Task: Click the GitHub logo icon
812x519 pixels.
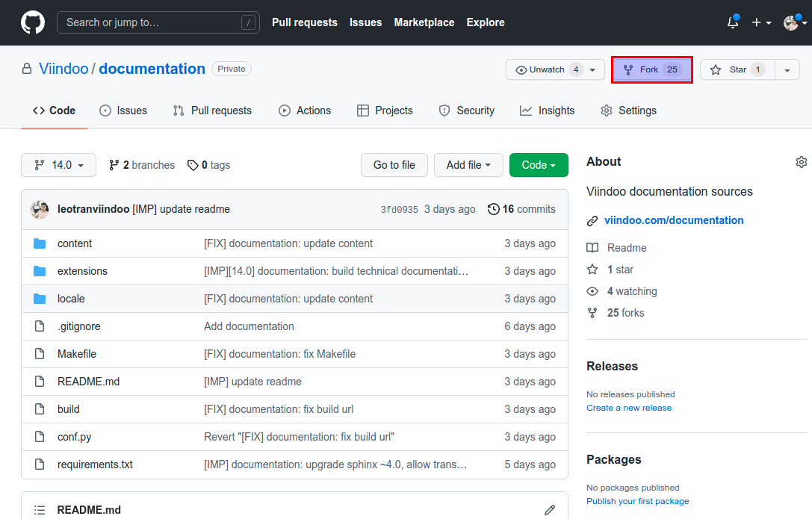Action: 33,22
